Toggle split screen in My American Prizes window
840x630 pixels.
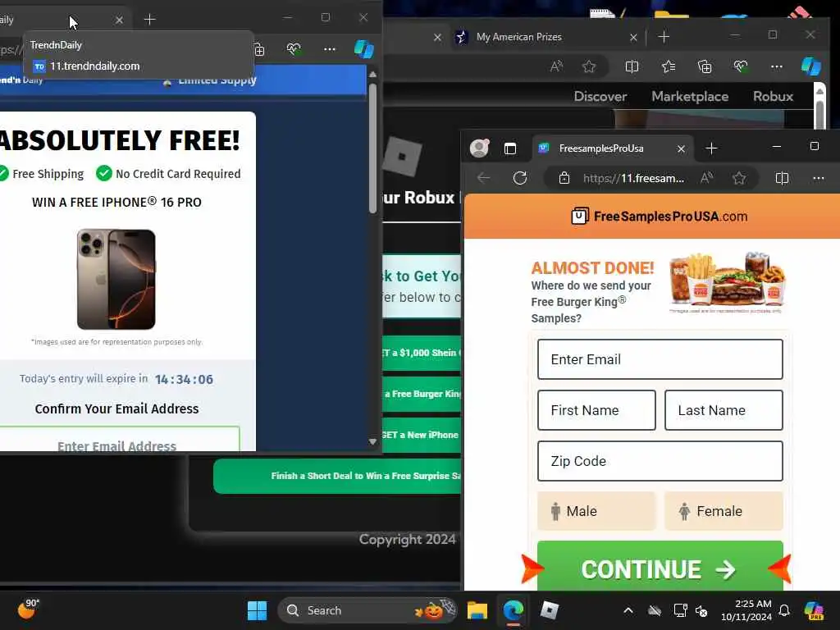coord(632,66)
